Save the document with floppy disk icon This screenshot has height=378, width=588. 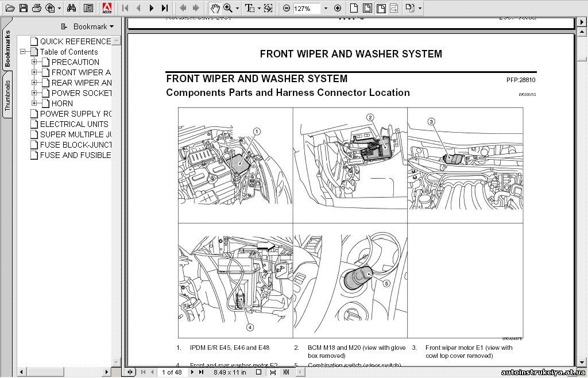tap(23, 8)
